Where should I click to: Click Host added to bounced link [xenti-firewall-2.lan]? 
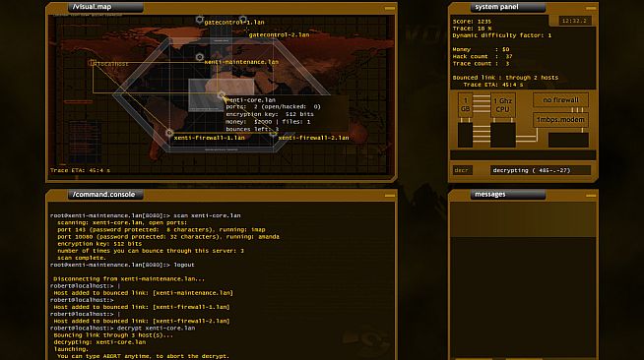coord(142,321)
